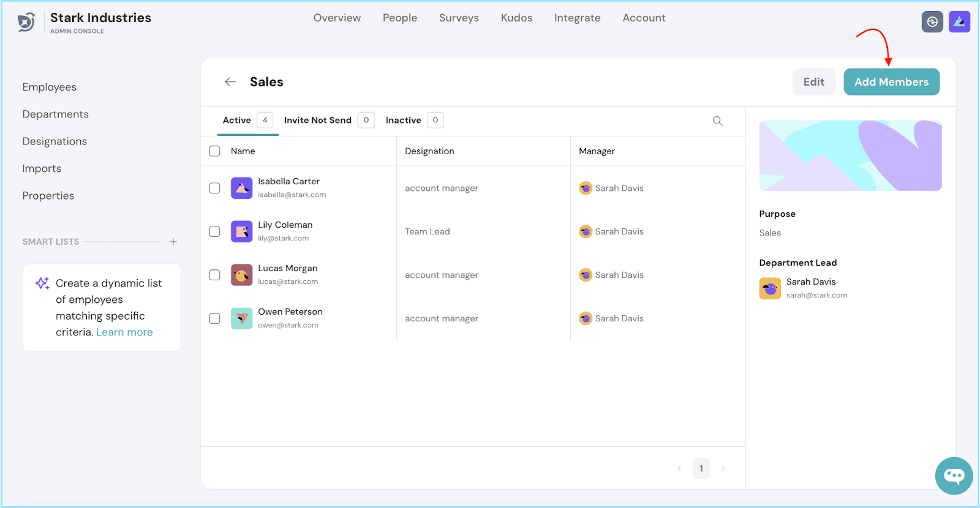Toggle the select-all checkbox beside Name
This screenshot has height=508, width=980.
pos(214,151)
